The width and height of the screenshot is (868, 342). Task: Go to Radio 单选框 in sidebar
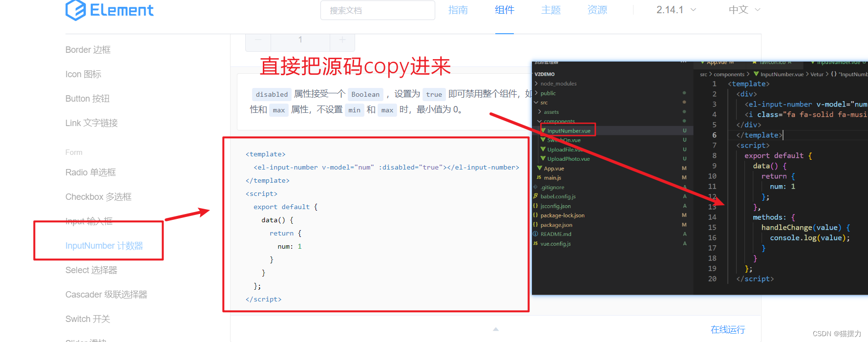(90, 172)
